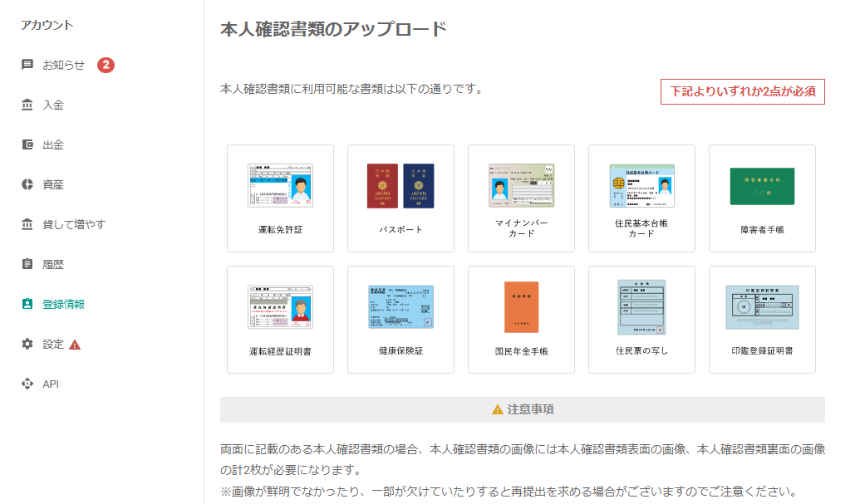Choose the マイナンバーカード option
Viewport: 855px width, 504px height.
point(521,198)
